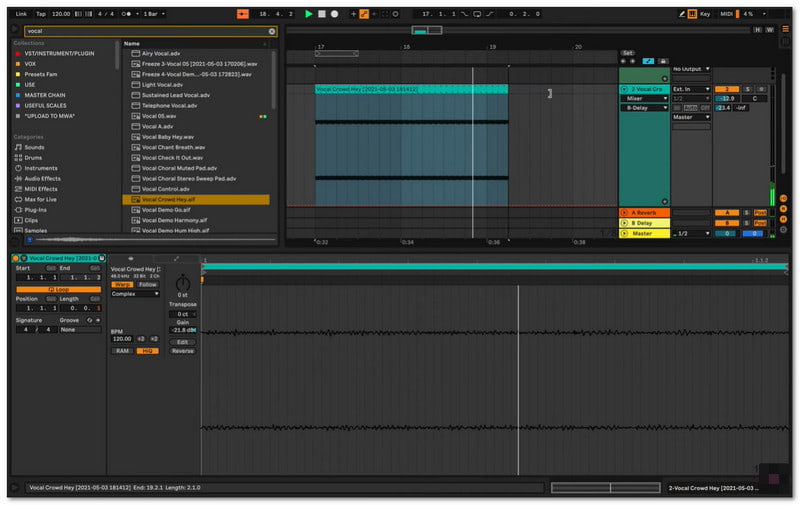Click the browser preview headphone icon
The image size is (800, 505).
(30, 239)
